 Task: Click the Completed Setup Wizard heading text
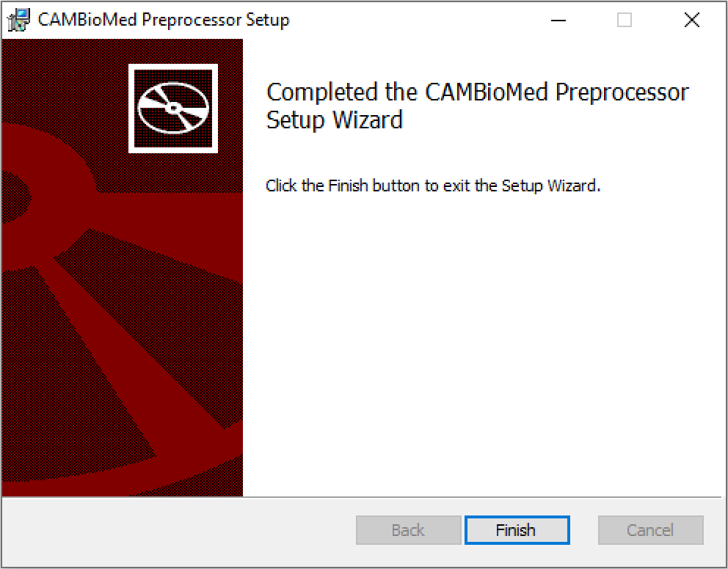tap(477, 105)
